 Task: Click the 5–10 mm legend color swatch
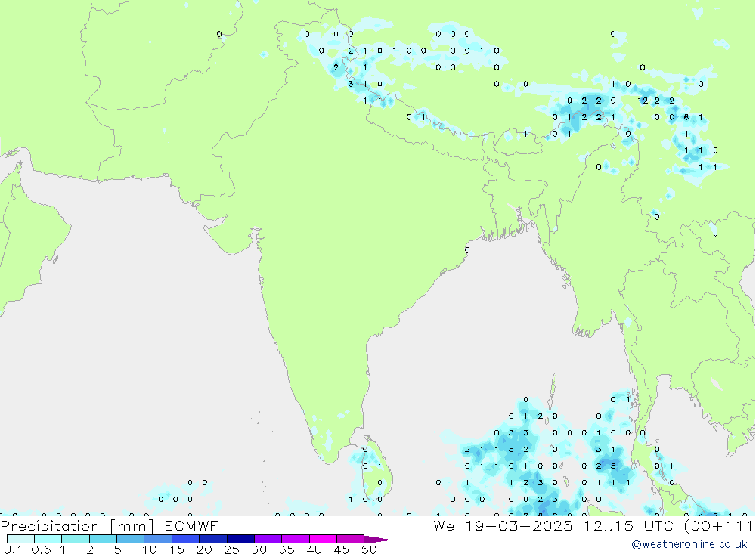coord(130,539)
